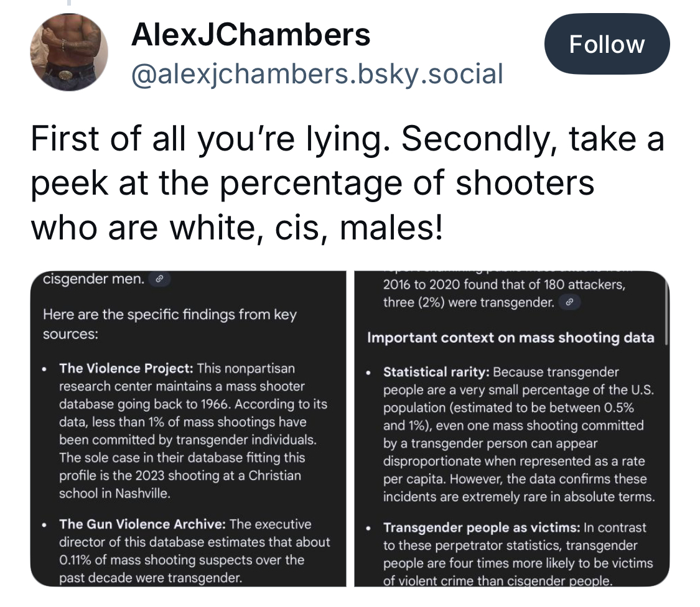Open the AlexJChambers display name
This screenshot has height=607, width=700.
coord(250,35)
